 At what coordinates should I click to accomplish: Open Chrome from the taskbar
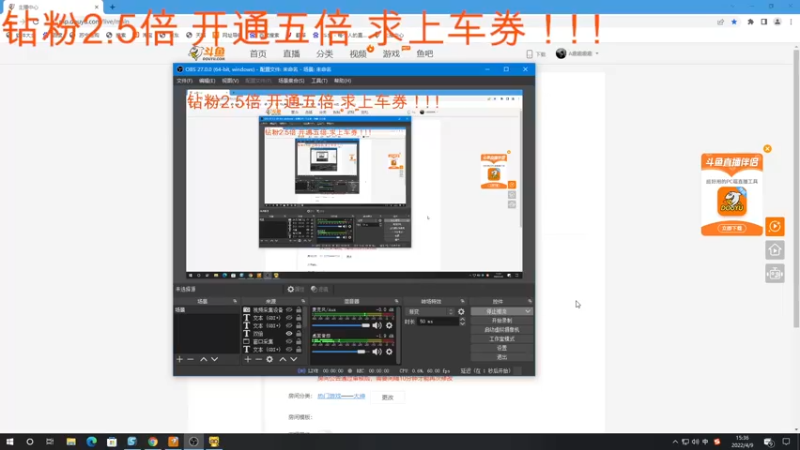[x=153, y=442]
